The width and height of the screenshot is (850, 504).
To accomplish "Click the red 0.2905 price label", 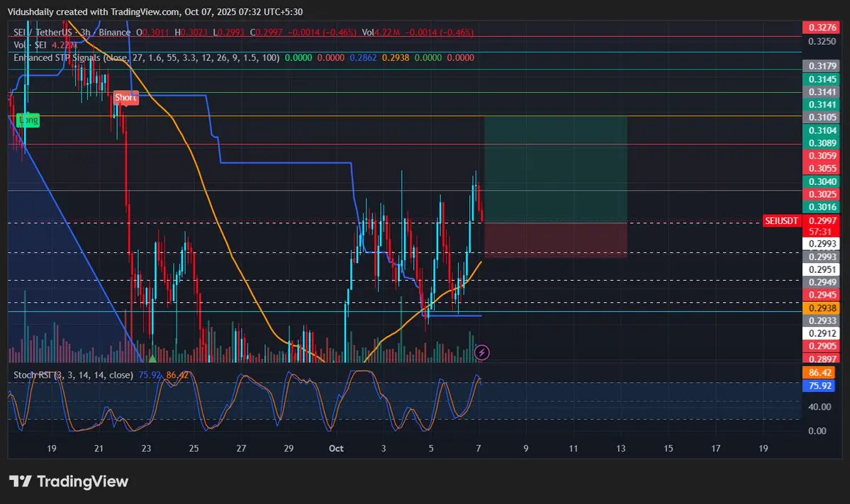I will [822, 347].
